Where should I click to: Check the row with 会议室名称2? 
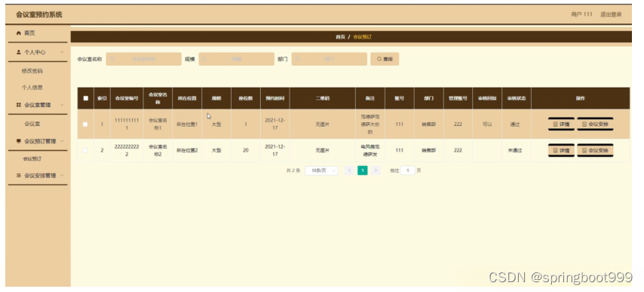[85, 150]
